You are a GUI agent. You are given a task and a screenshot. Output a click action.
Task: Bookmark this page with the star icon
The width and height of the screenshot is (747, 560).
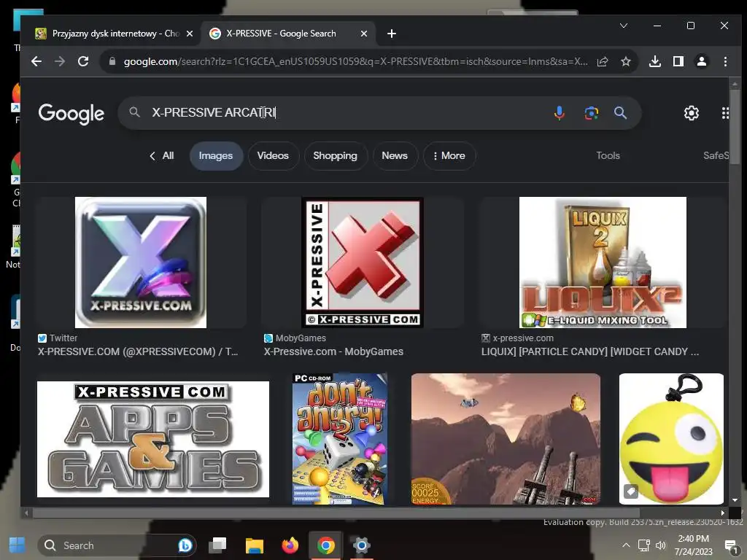(625, 61)
